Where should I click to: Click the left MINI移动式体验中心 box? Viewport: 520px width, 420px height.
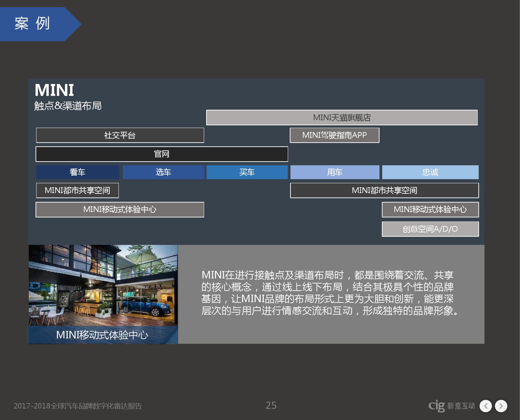click(x=120, y=209)
